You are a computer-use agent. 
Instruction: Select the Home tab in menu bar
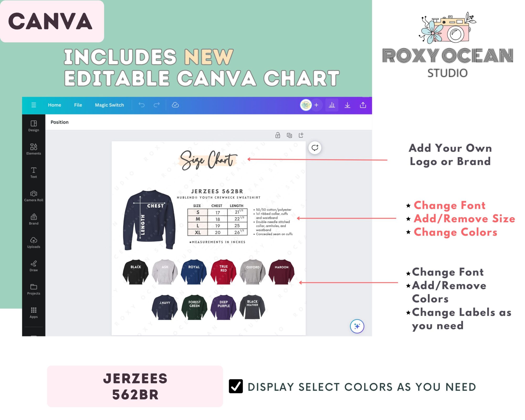pyautogui.click(x=55, y=104)
